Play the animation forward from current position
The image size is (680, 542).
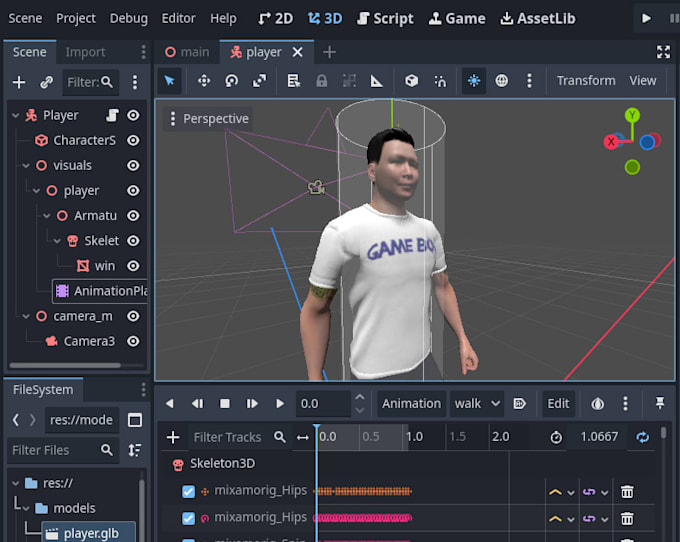[280, 404]
